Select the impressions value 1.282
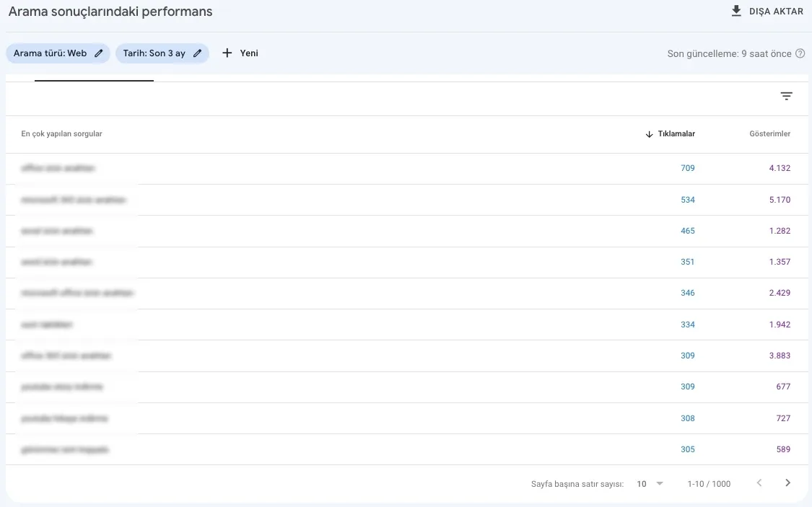This screenshot has width=812, height=507. (x=780, y=231)
